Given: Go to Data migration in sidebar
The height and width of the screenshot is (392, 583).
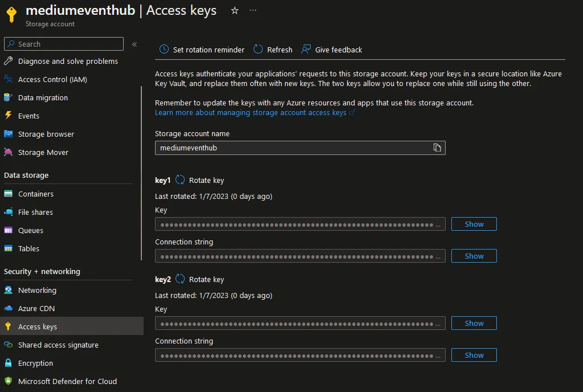Looking at the screenshot, I should pos(43,98).
